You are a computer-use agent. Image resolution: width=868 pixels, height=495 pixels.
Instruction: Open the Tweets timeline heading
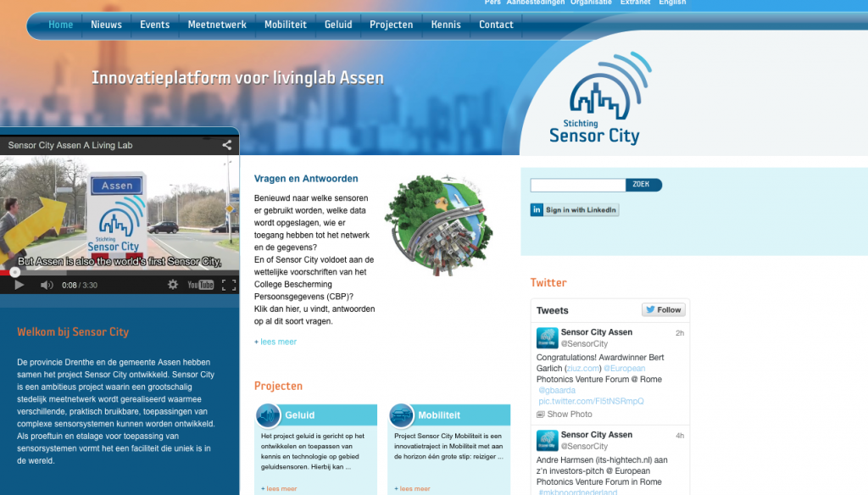point(552,310)
